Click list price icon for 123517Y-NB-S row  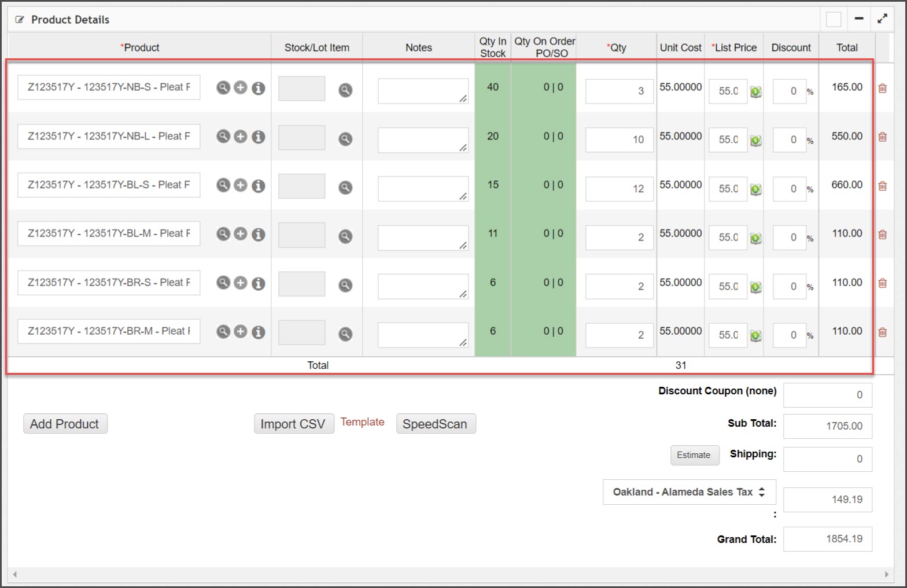(x=755, y=92)
